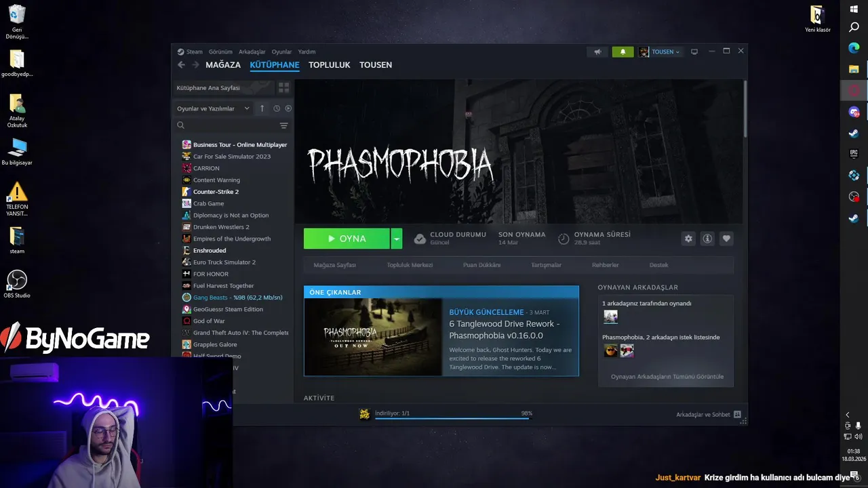Click the game page vertical scrollbar

pyautogui.click(x=745, y=108)
